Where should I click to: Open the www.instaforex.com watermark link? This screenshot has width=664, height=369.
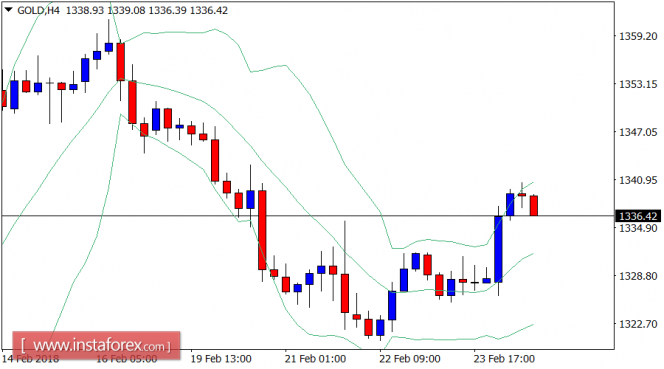pos(96,346)
